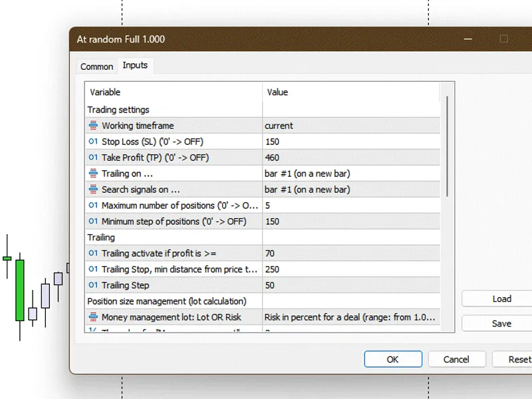Select the 'Take Profit (TP)' variable label
The width and height of the screenshot is (532, 399).
[155, 158]
